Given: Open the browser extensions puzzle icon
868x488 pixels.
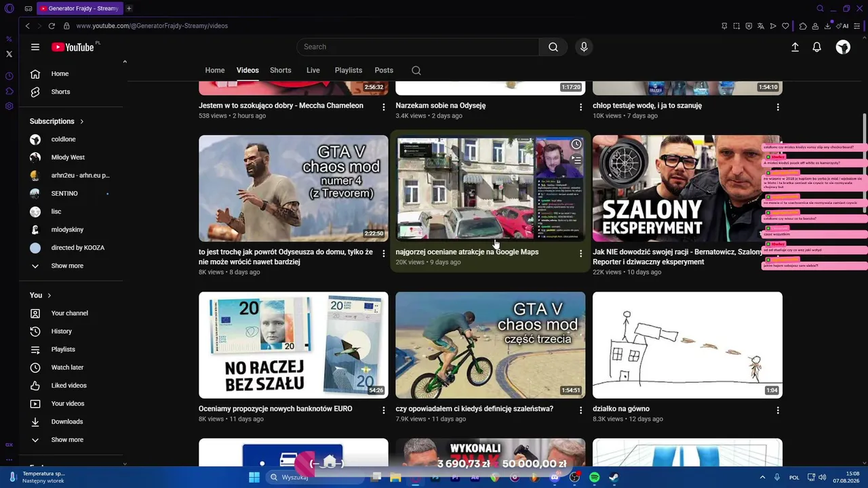Looking at the screenshot, I should pos(803,26).
